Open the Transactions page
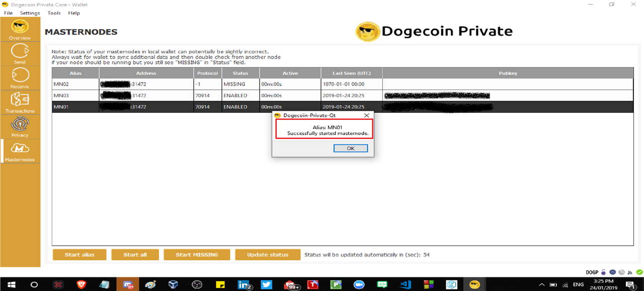644x291 pixels. pyautogui.click(x=20, y=102)
